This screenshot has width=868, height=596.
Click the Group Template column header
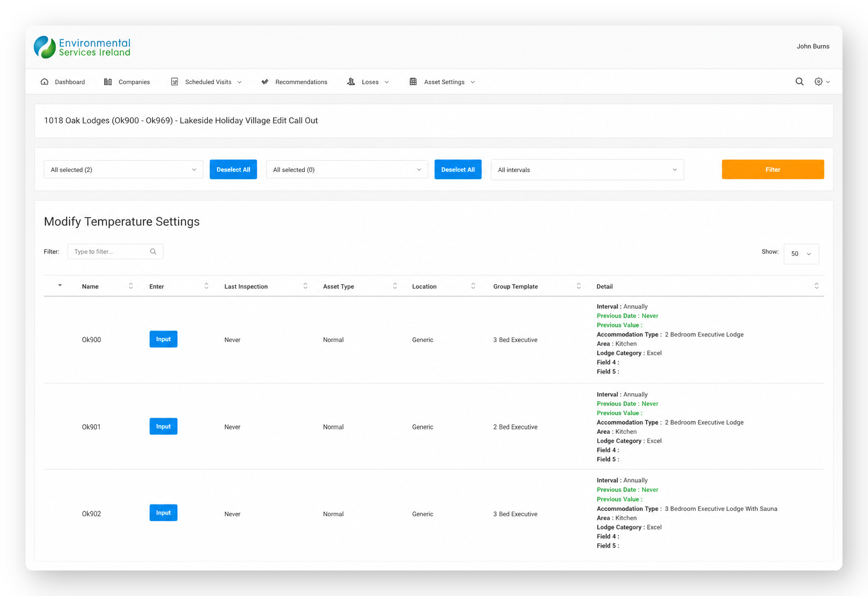coord(515,286)
